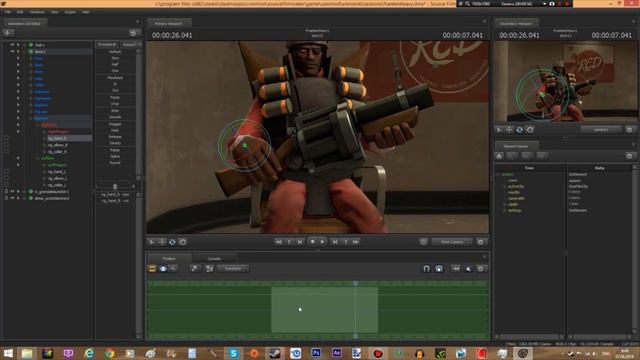Open Element Viewer gear settings
This screenshot has width=640, height=360.
pyautogui.click(x=629, y=156)
